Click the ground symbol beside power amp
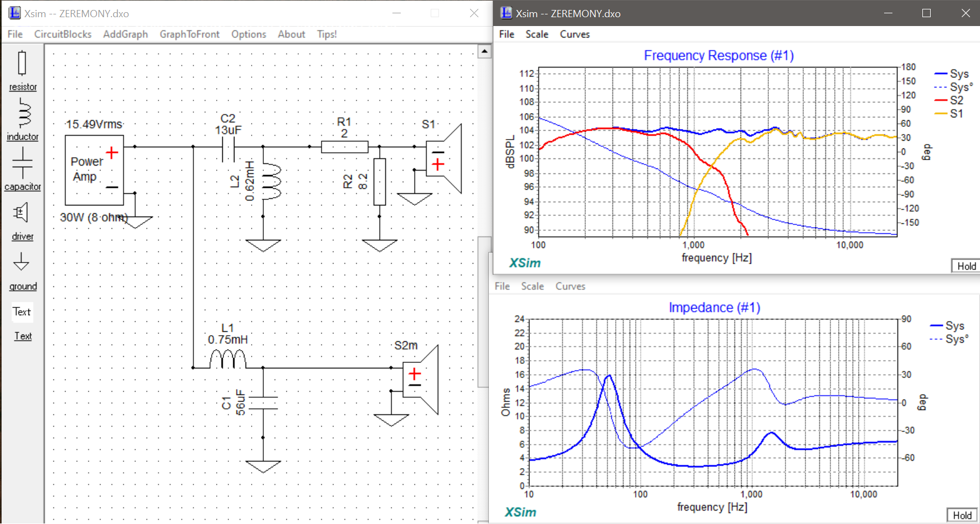 (x=136, y=222)
